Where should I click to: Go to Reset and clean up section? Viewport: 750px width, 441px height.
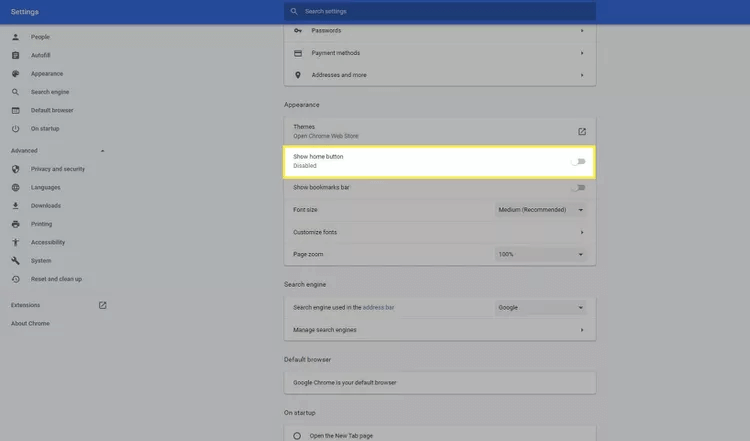click(56, 279)
